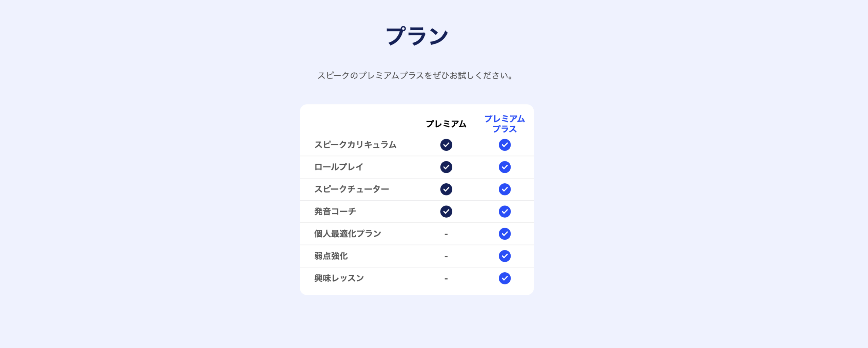Click the 個人最適化プラン feature label

(348, 234)
